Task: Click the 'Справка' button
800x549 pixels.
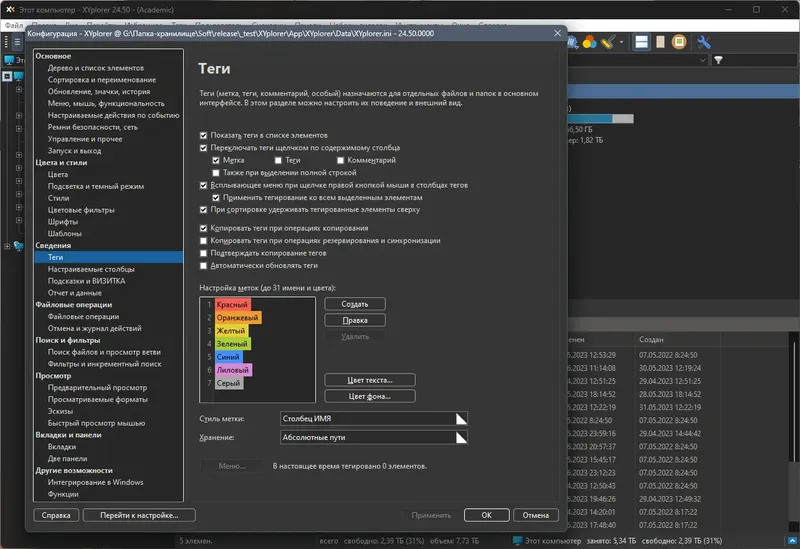Action: coord(56,515)
